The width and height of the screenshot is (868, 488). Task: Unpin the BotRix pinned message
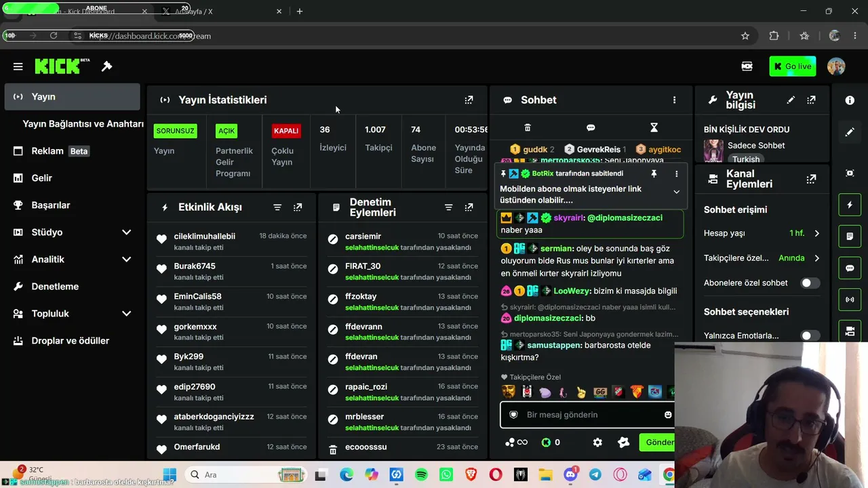(654, 174)
